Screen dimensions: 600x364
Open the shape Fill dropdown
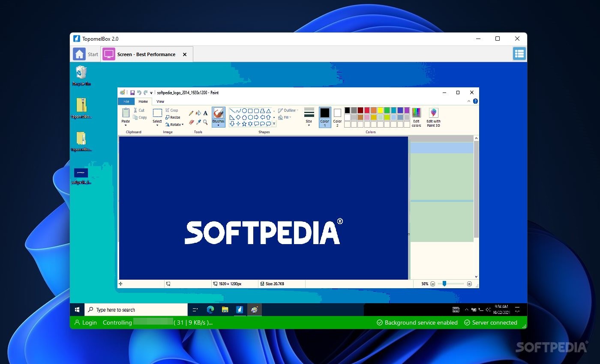[285, 117]
